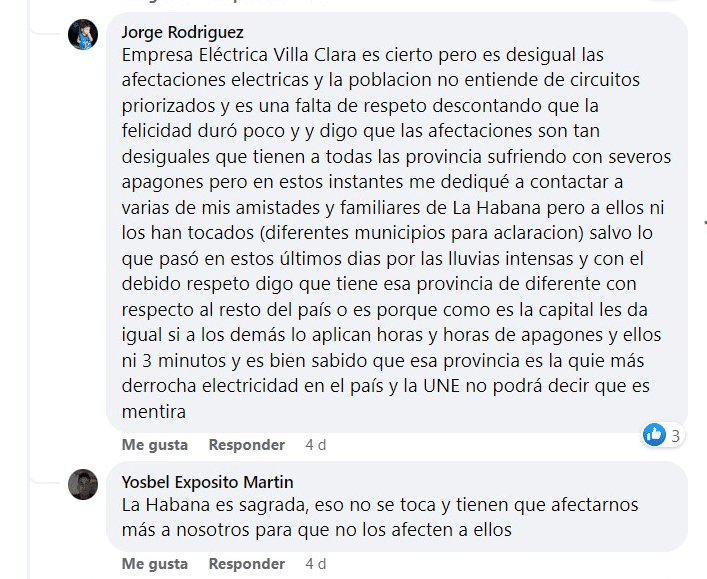Click 'circuitos' in Jorge's comment

click(x=605, y=80)
